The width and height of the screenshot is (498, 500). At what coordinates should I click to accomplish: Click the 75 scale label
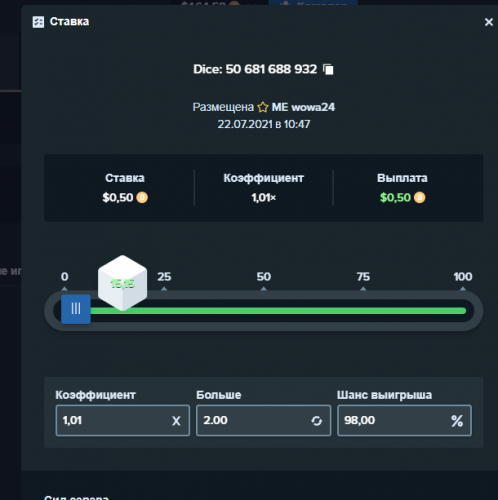tap(363, 277)
